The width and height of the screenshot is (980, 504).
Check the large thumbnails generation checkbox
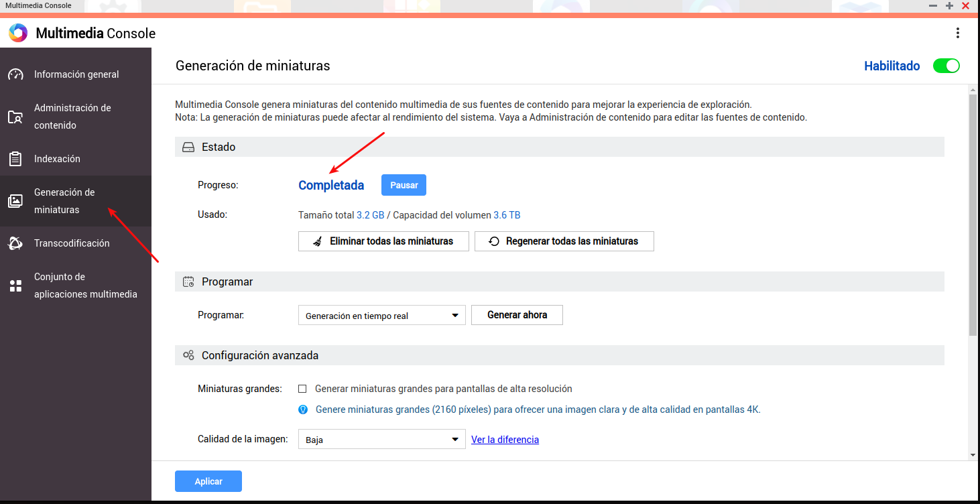302,389
